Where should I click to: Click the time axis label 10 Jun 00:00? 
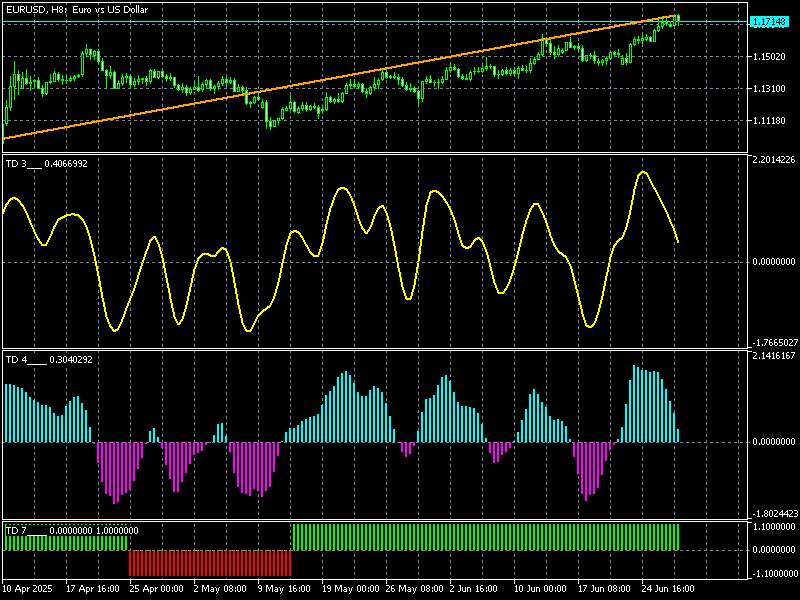click(x=540, y=589)
